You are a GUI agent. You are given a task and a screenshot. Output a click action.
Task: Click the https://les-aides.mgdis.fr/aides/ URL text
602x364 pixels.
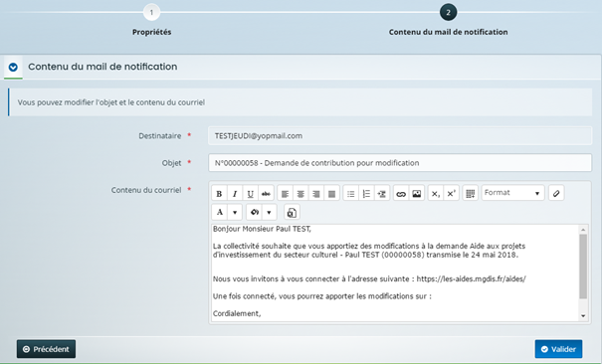click(x=471, y=278)
